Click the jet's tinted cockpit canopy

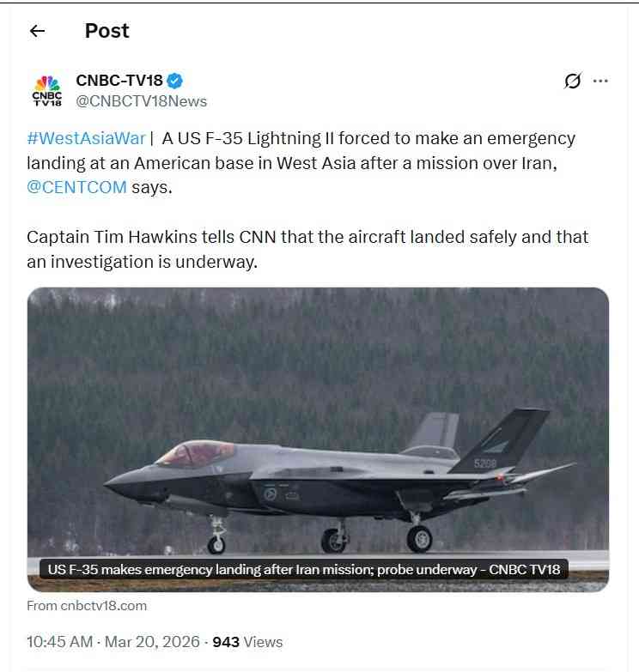(x=197, y=454)
